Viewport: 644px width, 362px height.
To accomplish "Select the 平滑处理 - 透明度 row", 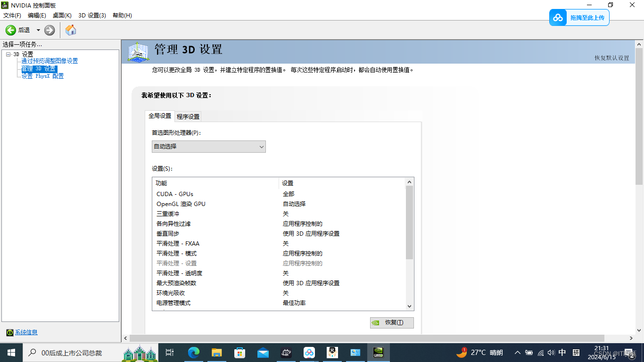I will pyautogui.click(x=278, y=273).
